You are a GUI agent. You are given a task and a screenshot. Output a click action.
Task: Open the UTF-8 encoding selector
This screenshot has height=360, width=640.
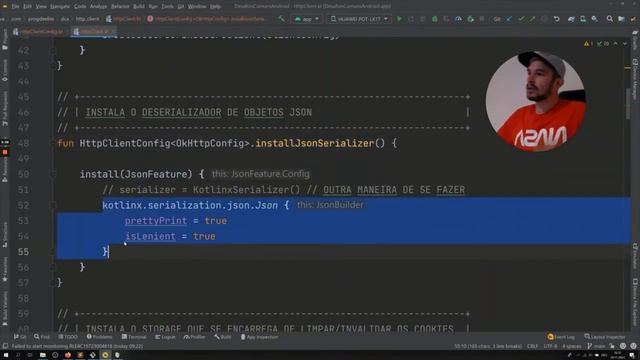(x=550, y=346)
